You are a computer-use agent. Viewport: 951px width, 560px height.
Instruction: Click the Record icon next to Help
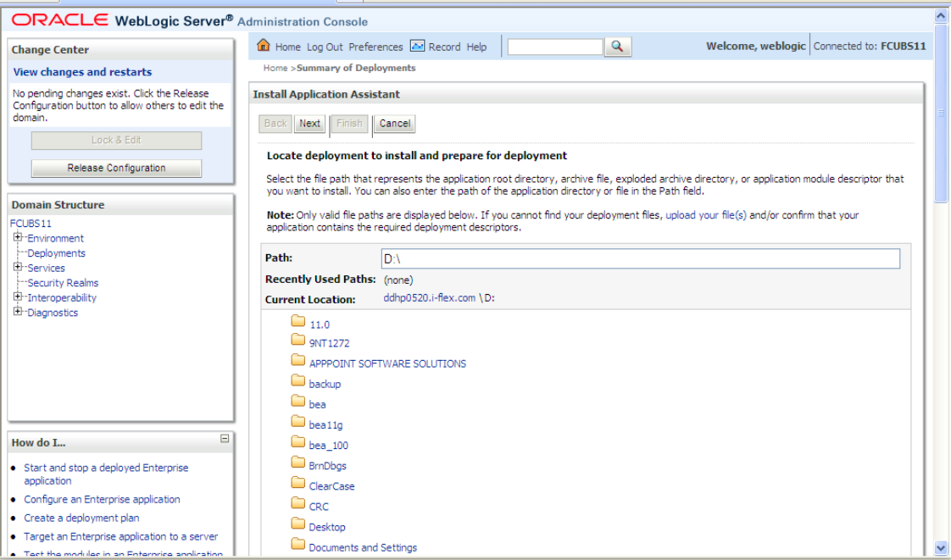click(416, 47)
